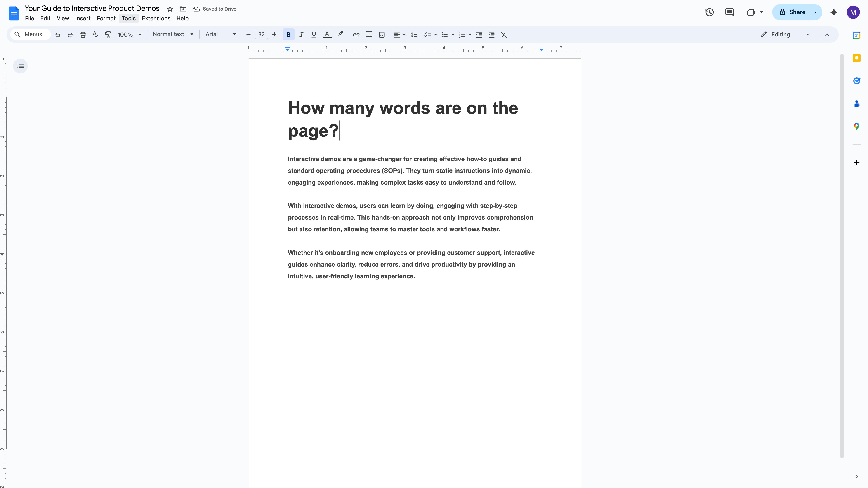Open the Google Calendar side panel icon
This screenshot has height=488, width=868.
pyautogui.click(x=856, y=35)
